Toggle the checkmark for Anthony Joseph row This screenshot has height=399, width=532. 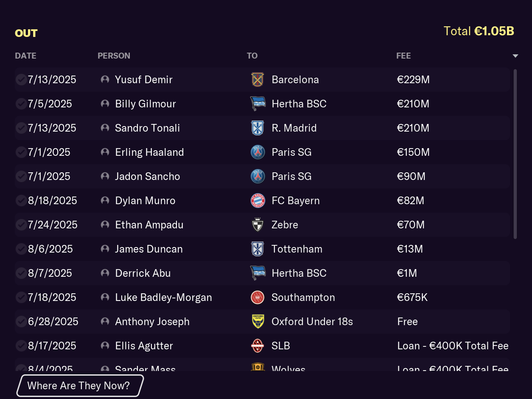[21, 322]
